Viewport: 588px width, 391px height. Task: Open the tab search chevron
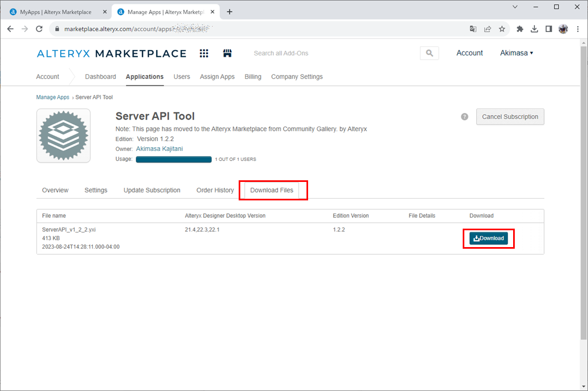pos(515,7)
